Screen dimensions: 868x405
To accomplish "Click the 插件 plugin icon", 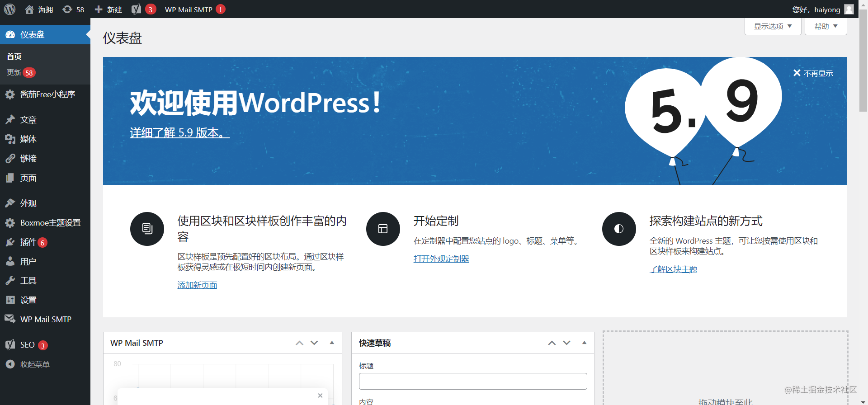I will pyautogui.click(x=10, y=242).
